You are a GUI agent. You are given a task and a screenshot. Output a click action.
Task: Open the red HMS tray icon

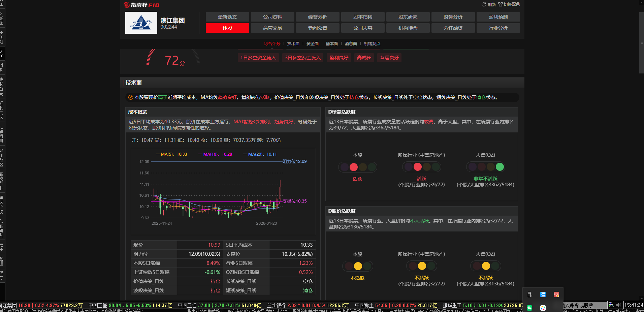[x=556, y=294]
